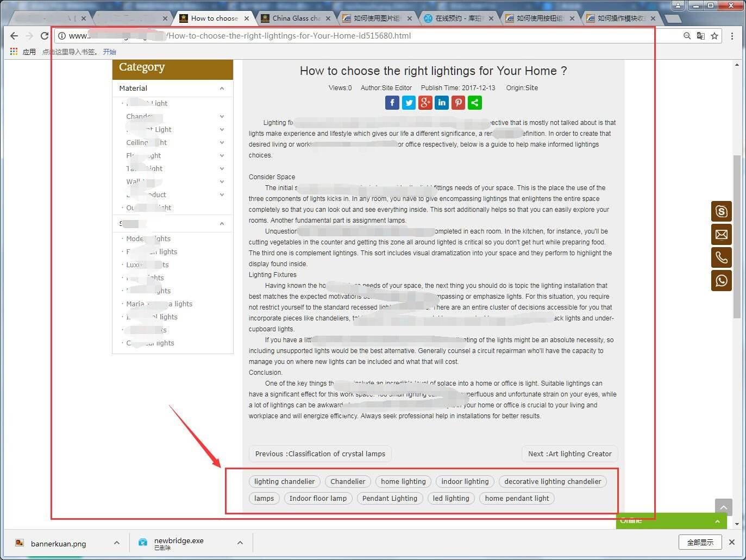The width and height of the screenshot is (746, 560).
Task: Click the phone call side icon
Action: [x=721, y=257]
